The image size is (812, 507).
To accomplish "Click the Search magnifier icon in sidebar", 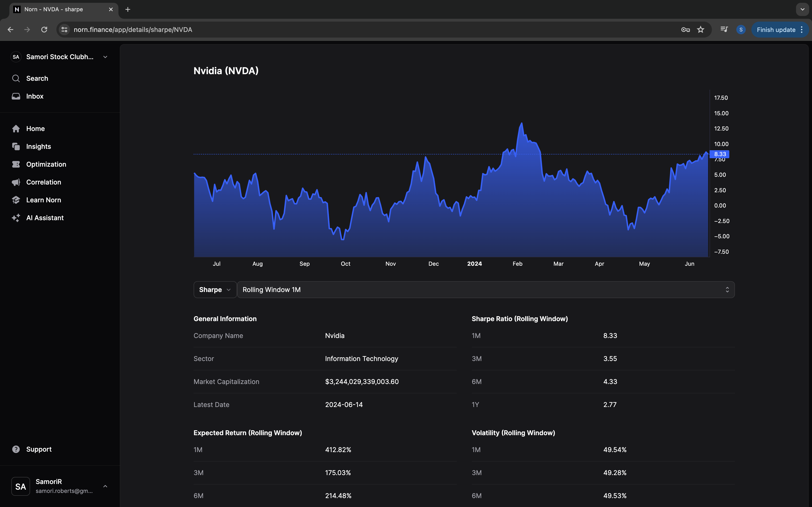I will click(x=16, y=78).
